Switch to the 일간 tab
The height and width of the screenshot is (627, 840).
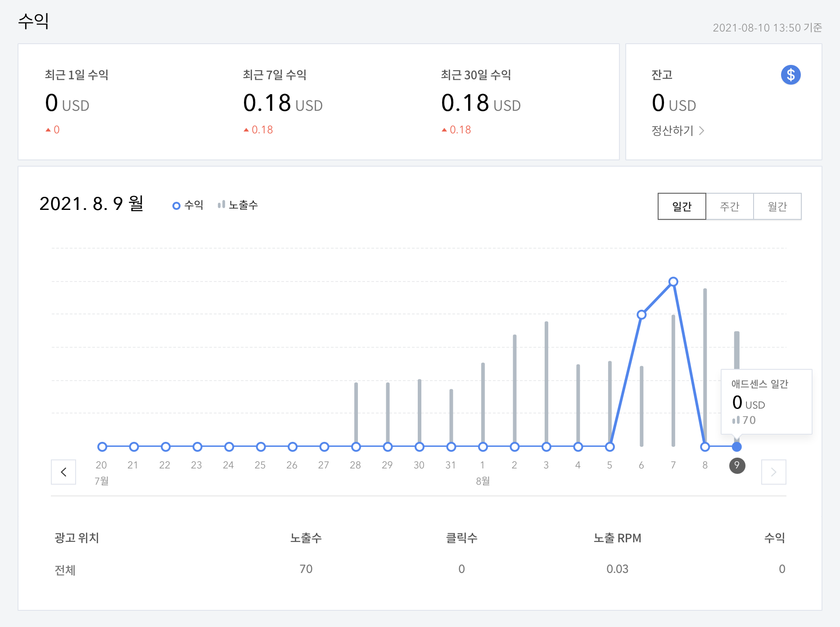click(x=682, y=206)
